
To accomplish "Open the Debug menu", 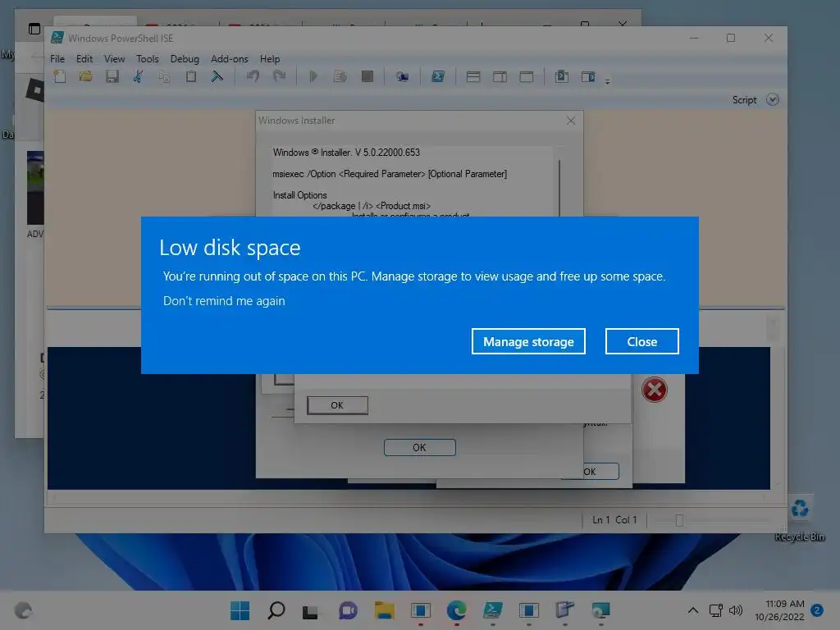I will tap(185, 59).
